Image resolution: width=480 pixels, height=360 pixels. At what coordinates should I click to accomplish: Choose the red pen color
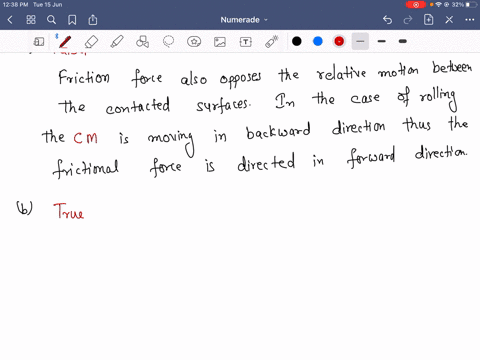(339, 41)
